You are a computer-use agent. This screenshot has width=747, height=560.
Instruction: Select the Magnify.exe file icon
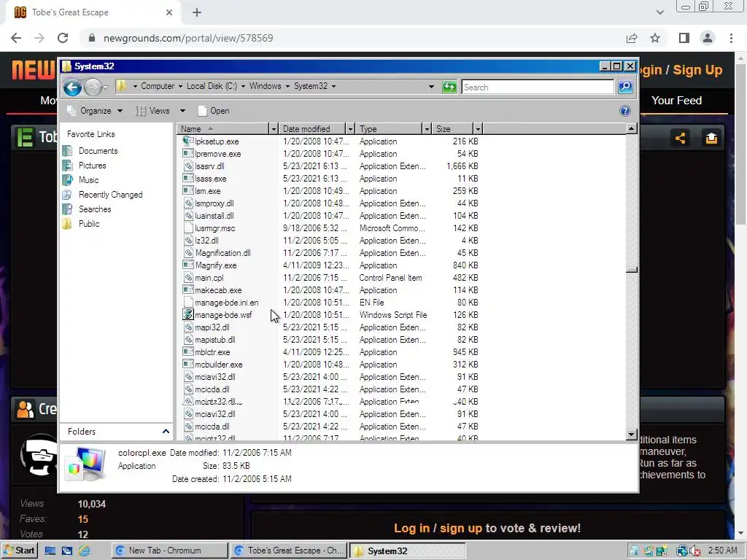pos(188,265)
